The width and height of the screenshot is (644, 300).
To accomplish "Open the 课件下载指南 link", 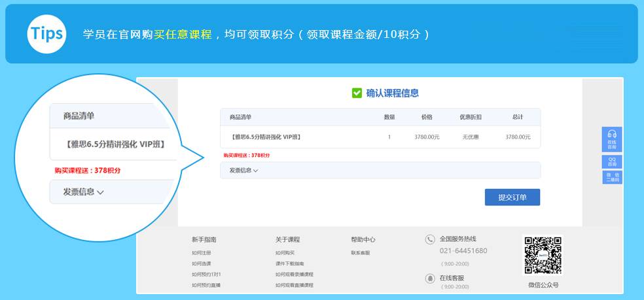I will point(289,264).
